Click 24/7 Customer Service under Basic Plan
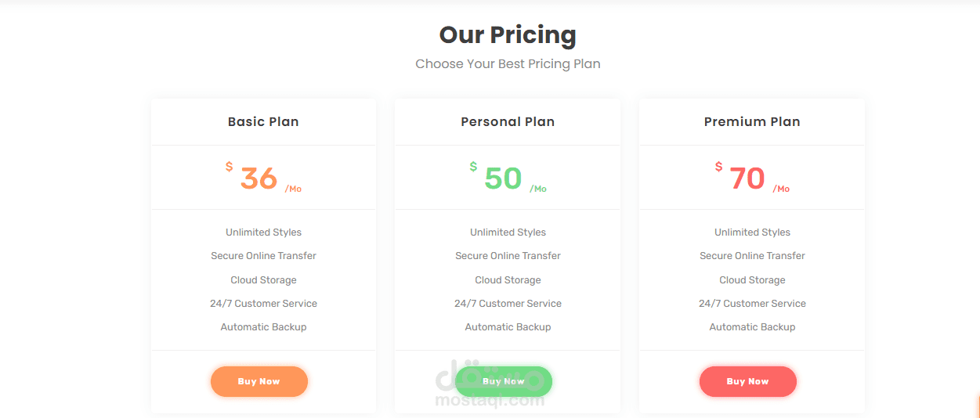This screenshot has width=980, height=418. tap(263, 303)
